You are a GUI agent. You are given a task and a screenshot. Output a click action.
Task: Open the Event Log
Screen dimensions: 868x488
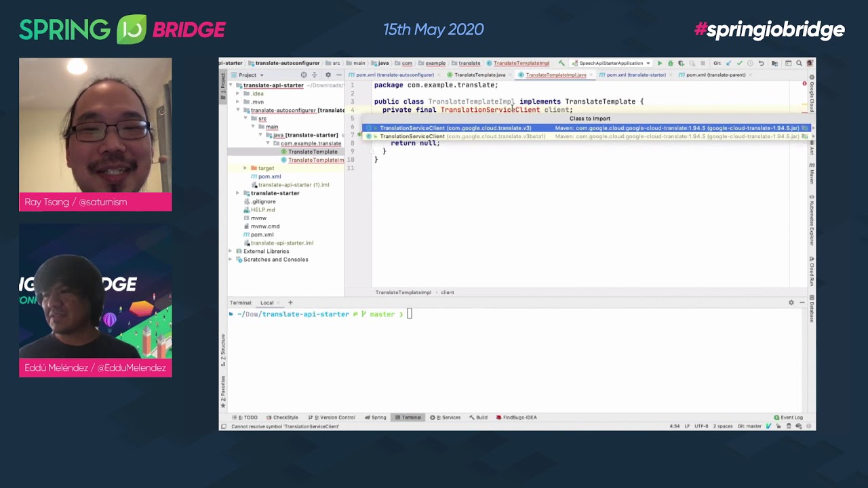(789, 418)
